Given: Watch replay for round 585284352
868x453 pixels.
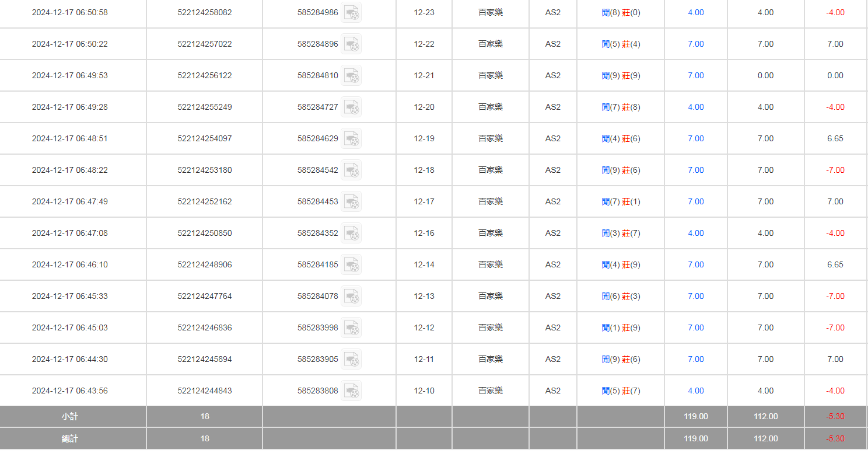Looking at the screenshot, I should click(351, 233).
